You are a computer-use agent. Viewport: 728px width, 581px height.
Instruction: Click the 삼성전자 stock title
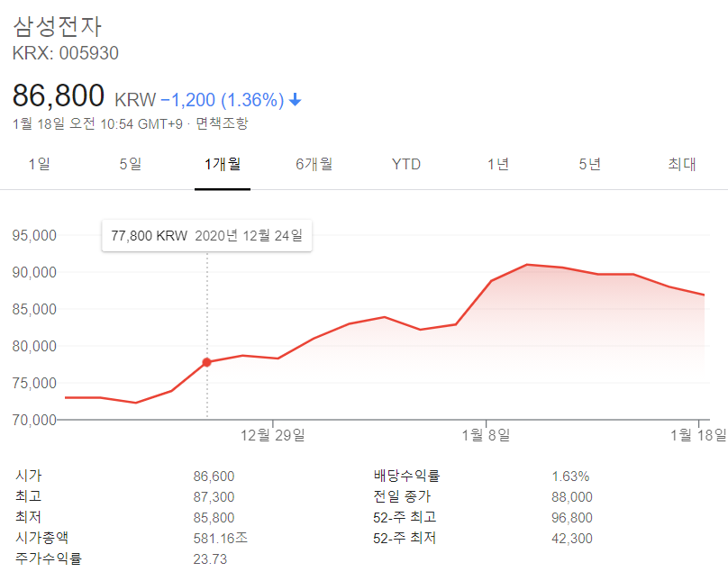tap(57, 26)
